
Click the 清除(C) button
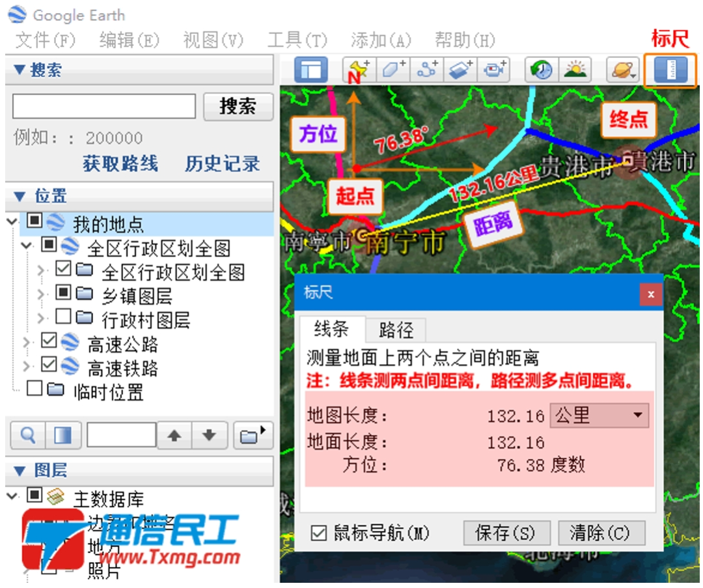pos(601,533)
